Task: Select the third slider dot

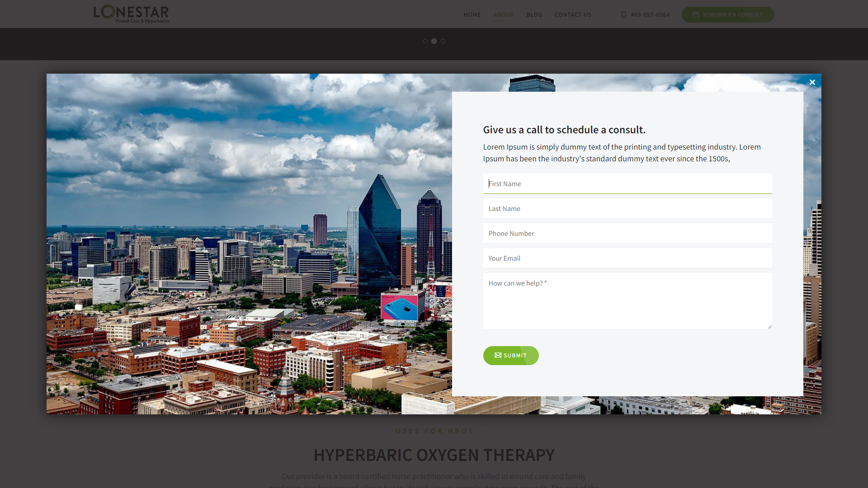Action: point(443,41)
